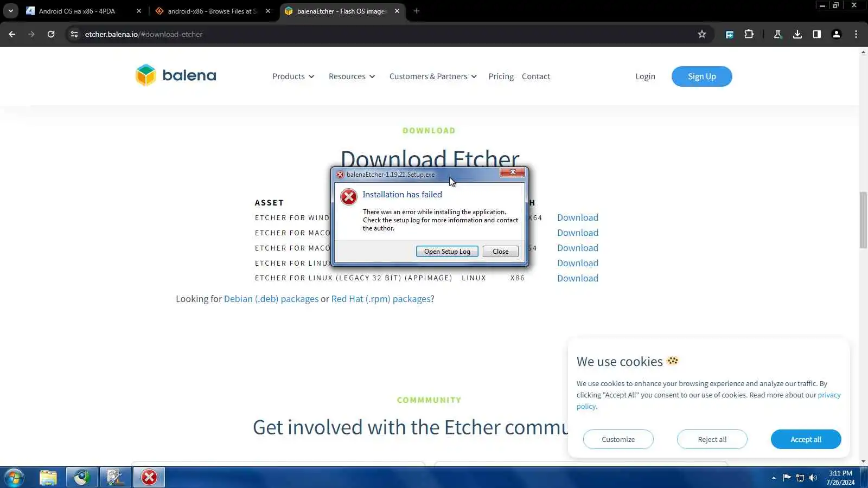Click Accept all cookies

pyautogui.click(x=806, y=439)
